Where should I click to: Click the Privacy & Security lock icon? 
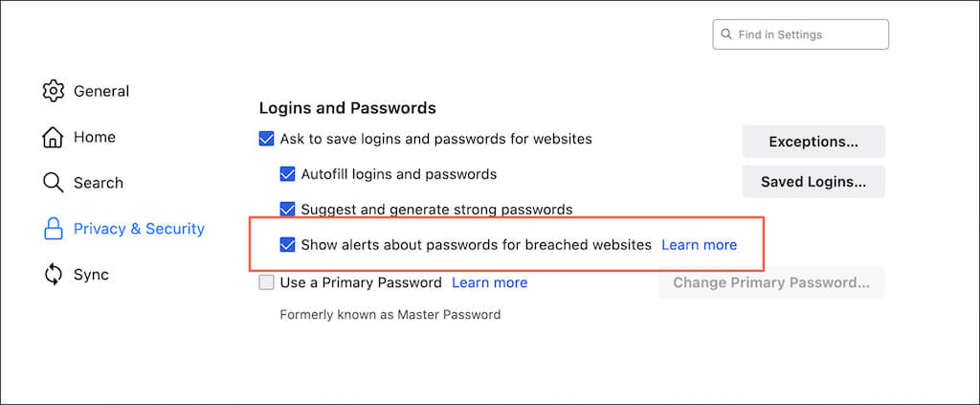coord(54,229)
